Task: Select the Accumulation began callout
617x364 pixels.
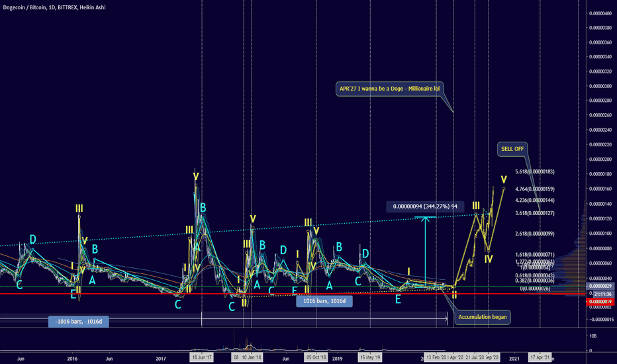Action: click(483, 317)
